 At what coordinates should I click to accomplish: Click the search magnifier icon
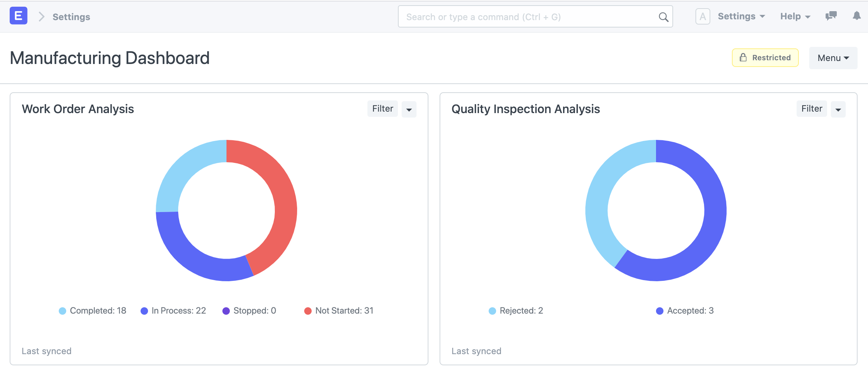[x=663, y=17]
